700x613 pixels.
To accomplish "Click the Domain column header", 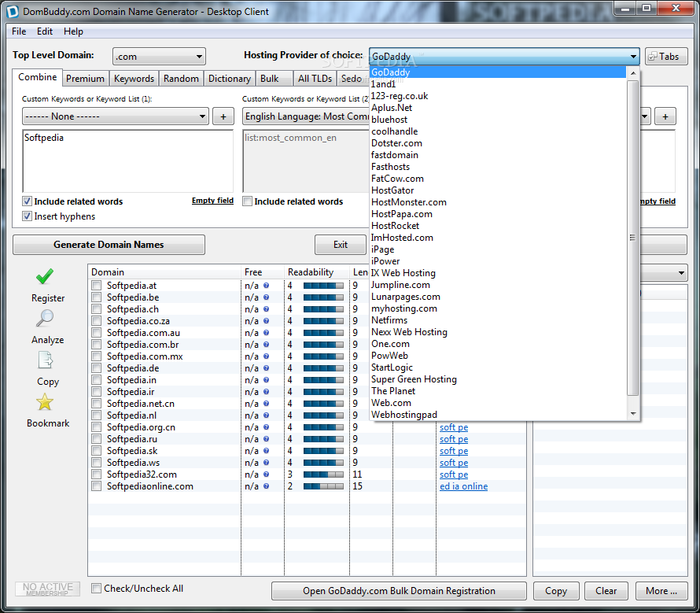I will [x=164, y=272].
